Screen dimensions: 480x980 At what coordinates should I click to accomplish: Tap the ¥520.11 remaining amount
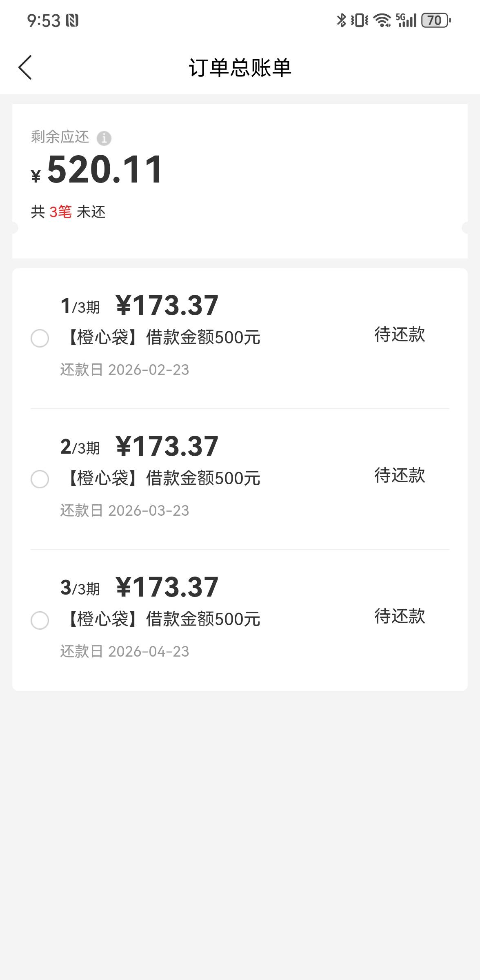(104, 169)
